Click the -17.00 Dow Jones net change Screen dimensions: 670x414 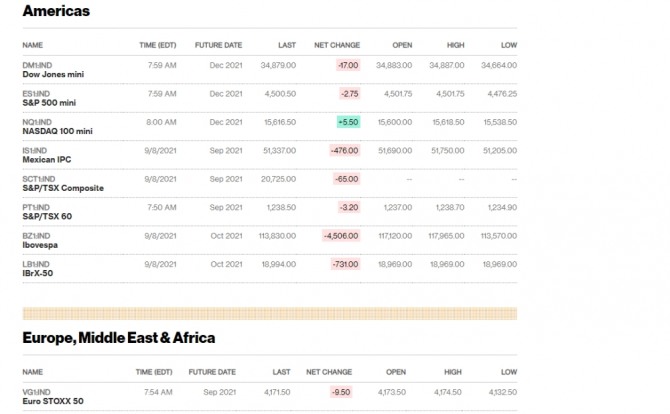click(347, 65)
